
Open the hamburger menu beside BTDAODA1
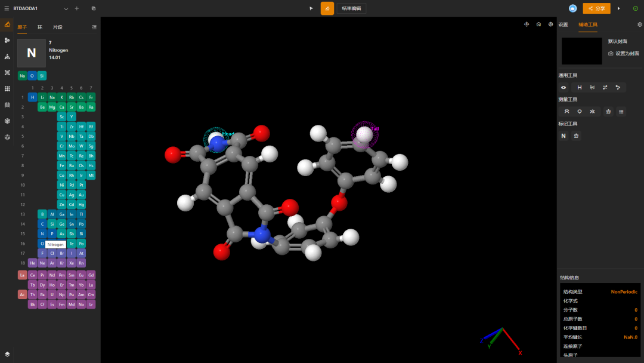click(x=7, y=8)
